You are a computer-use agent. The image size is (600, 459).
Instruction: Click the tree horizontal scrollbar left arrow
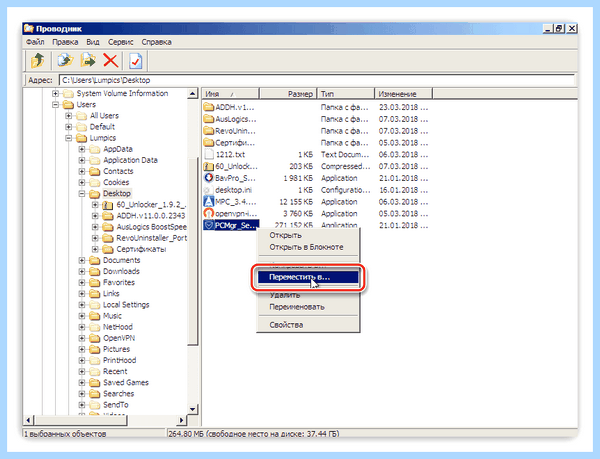pyautogui.click(x=29, y=420)
